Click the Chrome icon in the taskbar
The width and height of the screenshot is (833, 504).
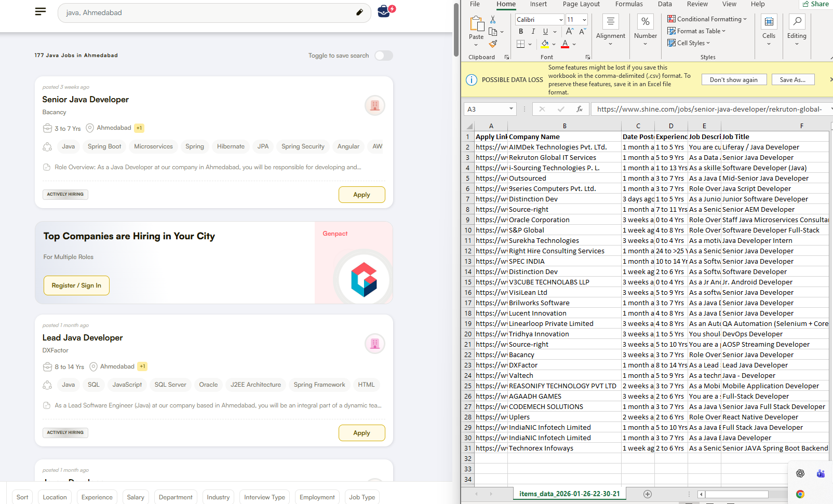[x=800, y=494]
